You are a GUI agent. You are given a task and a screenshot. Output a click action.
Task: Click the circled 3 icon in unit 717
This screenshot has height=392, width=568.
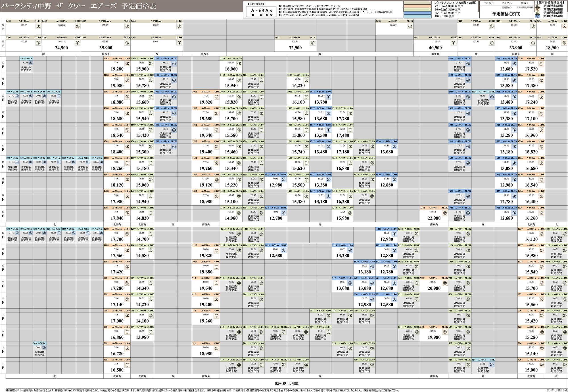pyautogui.click(x=328, y=316)
